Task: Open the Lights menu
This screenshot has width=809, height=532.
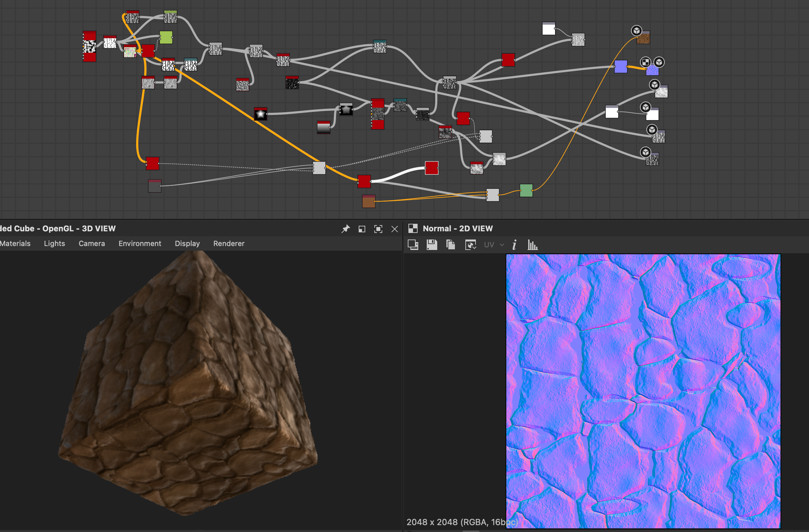Action: (x=54, y=243)
